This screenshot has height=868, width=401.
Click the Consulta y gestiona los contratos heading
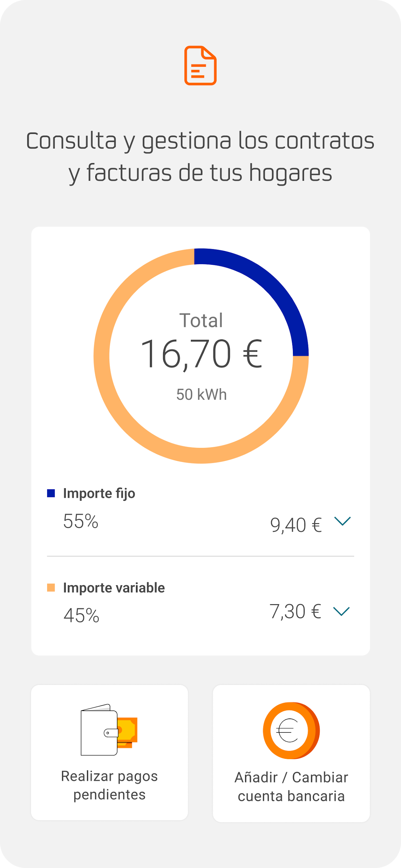(x=200, y=141)
